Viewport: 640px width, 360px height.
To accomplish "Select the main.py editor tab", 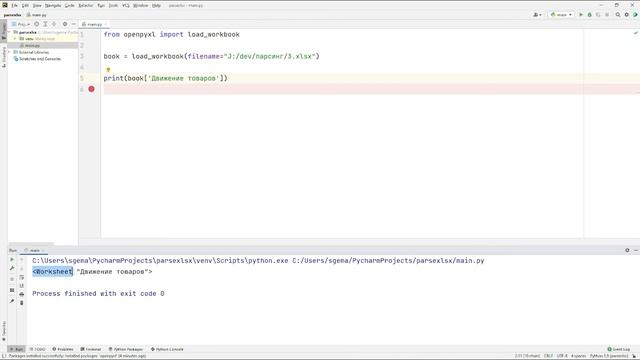I will (x=93, y=24).
